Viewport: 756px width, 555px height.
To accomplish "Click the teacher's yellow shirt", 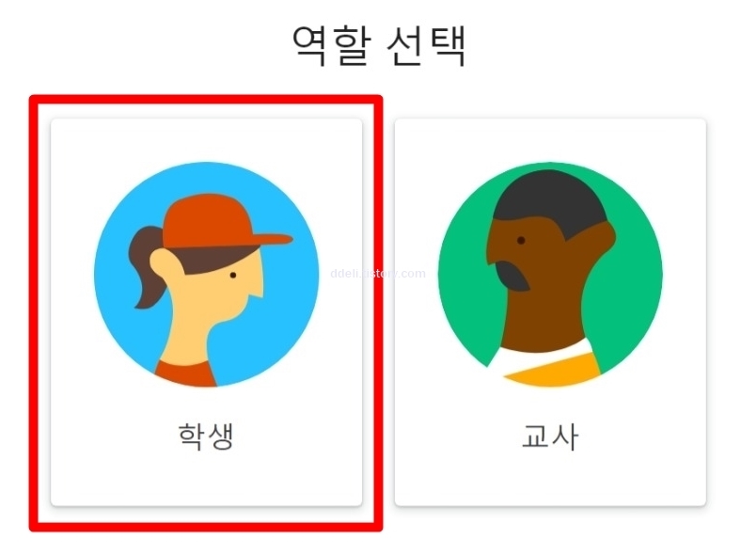I will click(x=555, y=369).
